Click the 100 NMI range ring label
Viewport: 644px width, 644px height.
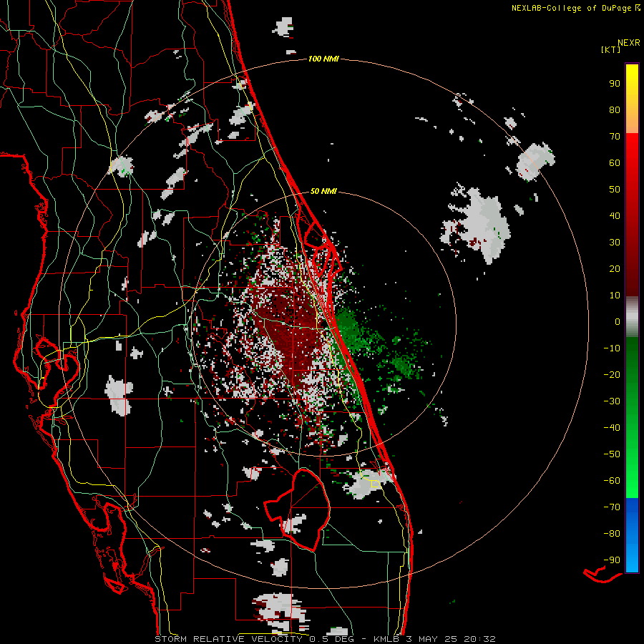click(x=323, y=59)
